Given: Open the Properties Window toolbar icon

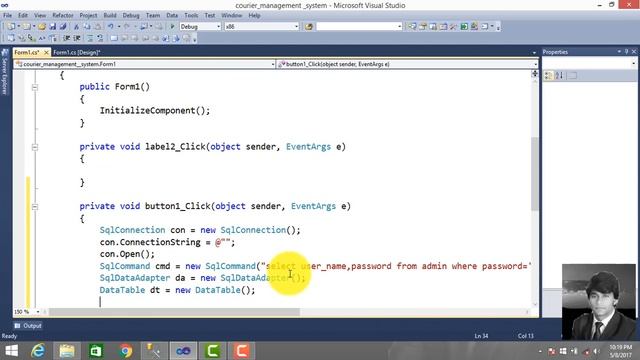Looking at the screenshot, I should pyautogui.click(x=423, y=27).
